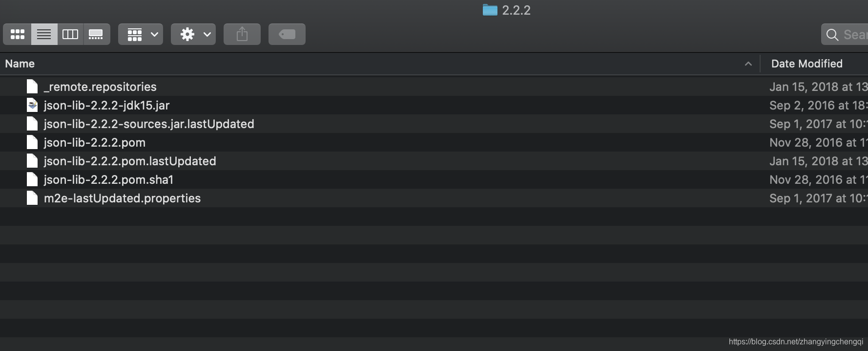This screenshot has height=351, width=868.
Task: Click the search magnifier icon
Action: click(832, 34)
